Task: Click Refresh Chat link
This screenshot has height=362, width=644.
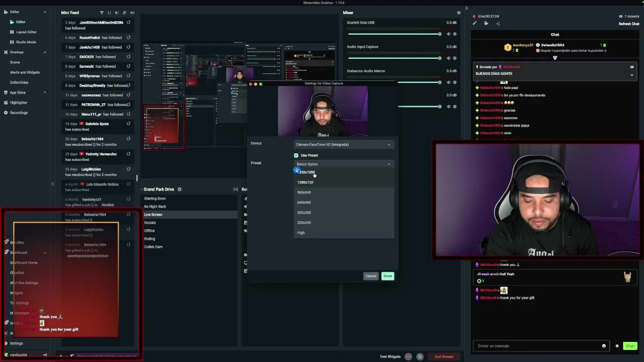Action: (629, 24)
